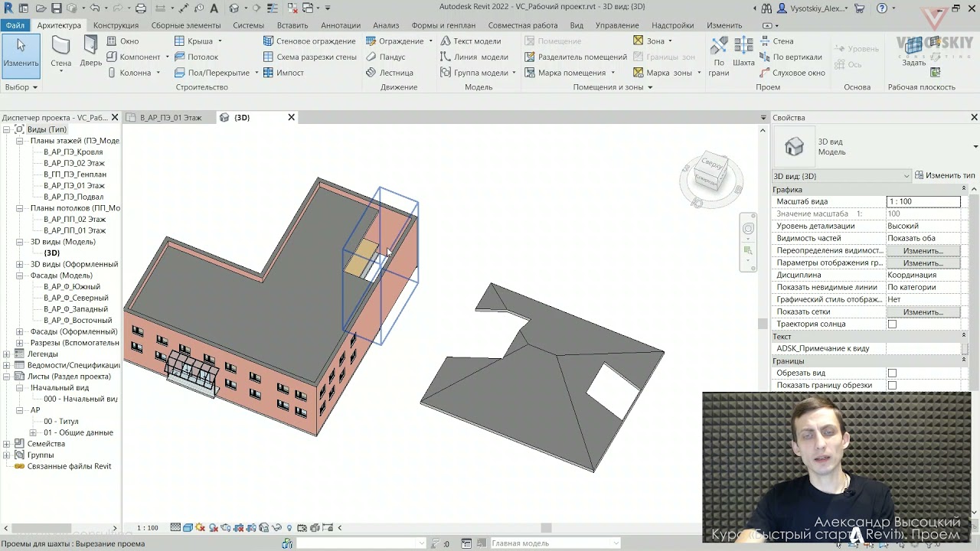Open the Вид ribbon tab
Viewport: 980px width, 551px height.
pyautogui.click(x=577, y=25)
